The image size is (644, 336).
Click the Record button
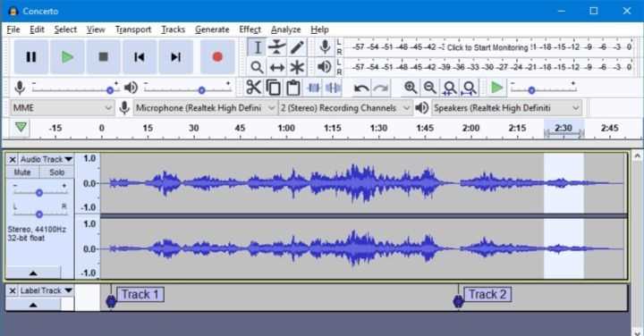click(x=217, y=57)
